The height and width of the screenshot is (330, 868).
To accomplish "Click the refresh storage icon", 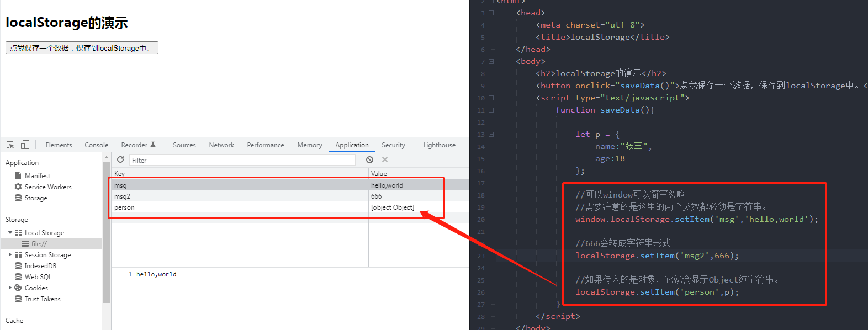I will 120,159.
